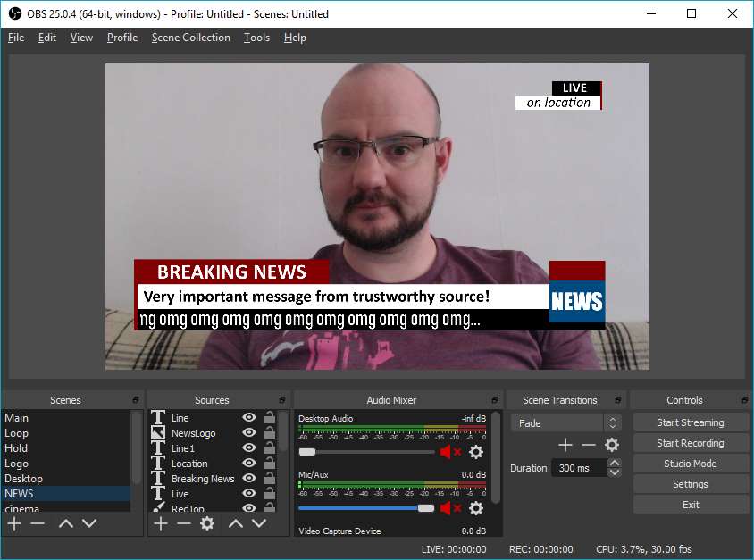Open the Fade transition dropdown
The width and height of the screenshot is (754, 560).
(566, 423)
